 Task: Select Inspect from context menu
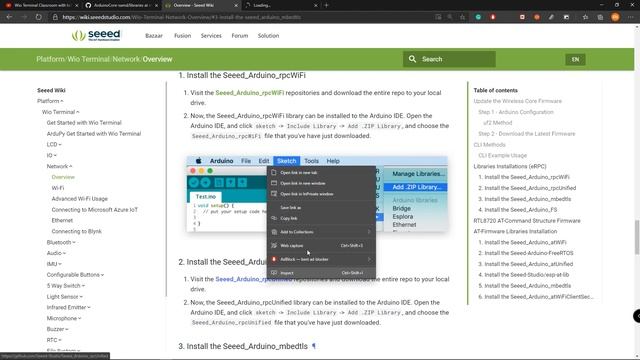[x=321, y=273]
